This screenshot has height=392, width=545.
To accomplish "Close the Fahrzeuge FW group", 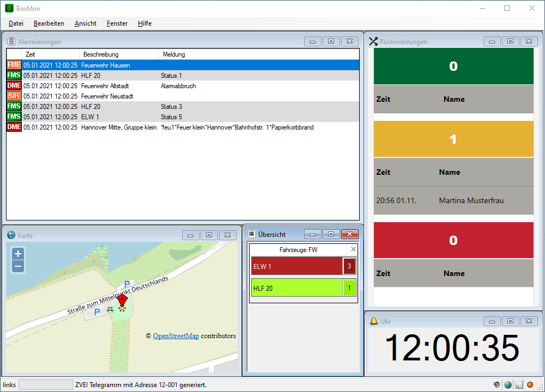I will point(353,249).
